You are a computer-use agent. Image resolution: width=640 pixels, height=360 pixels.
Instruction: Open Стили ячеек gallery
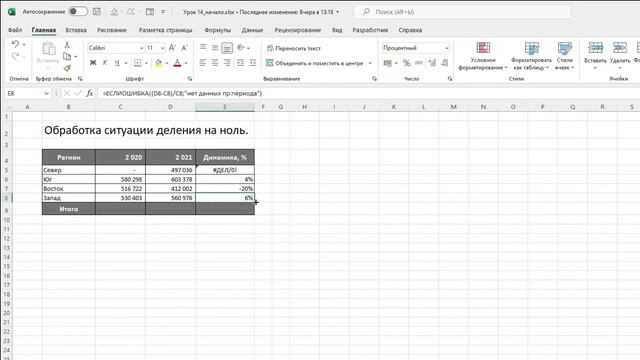click(564, 56)
